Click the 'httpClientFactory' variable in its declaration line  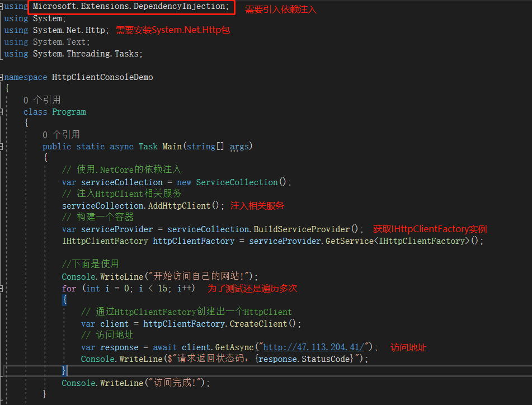(194, 241)
